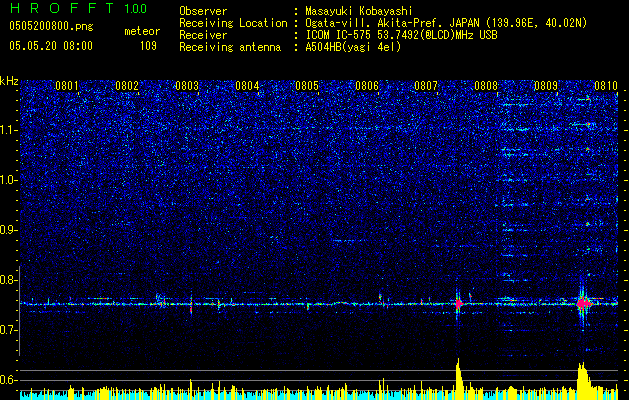Click the "Receiving antenna" label
This screenshot has width=629, height=400.
click(230, 47)
